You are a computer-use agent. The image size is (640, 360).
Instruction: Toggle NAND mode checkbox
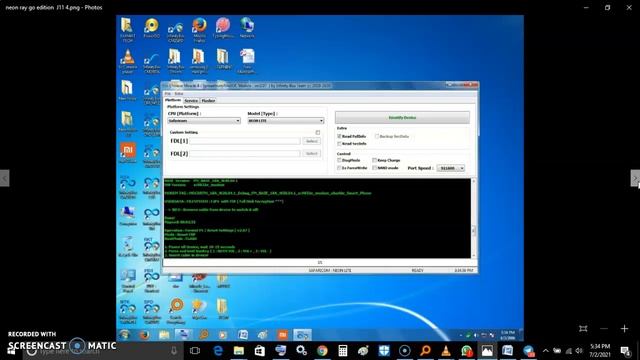coord(374,168)
